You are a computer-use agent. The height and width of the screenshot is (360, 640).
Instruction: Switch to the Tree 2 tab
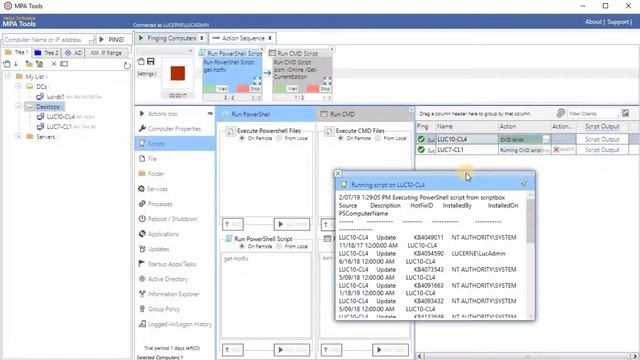click(47, 53)
